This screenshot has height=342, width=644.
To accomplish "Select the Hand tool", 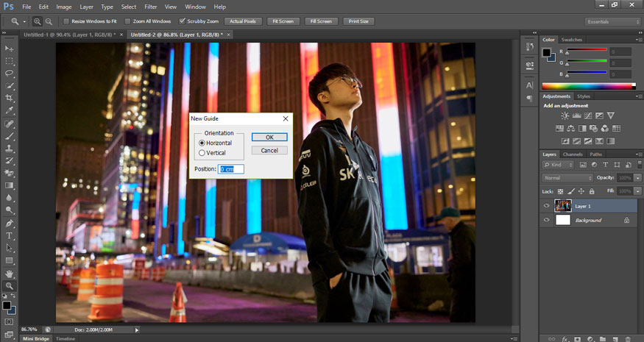I will (x=10, y=273).
